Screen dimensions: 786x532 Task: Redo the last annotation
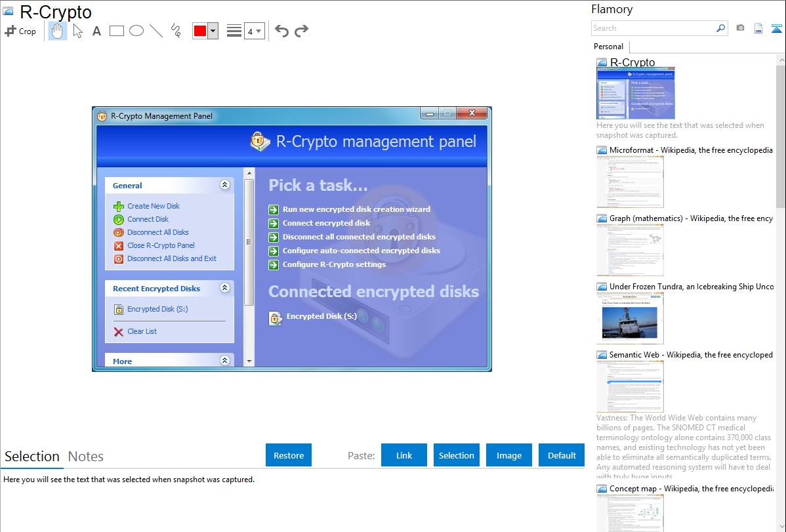click(301, 31)
